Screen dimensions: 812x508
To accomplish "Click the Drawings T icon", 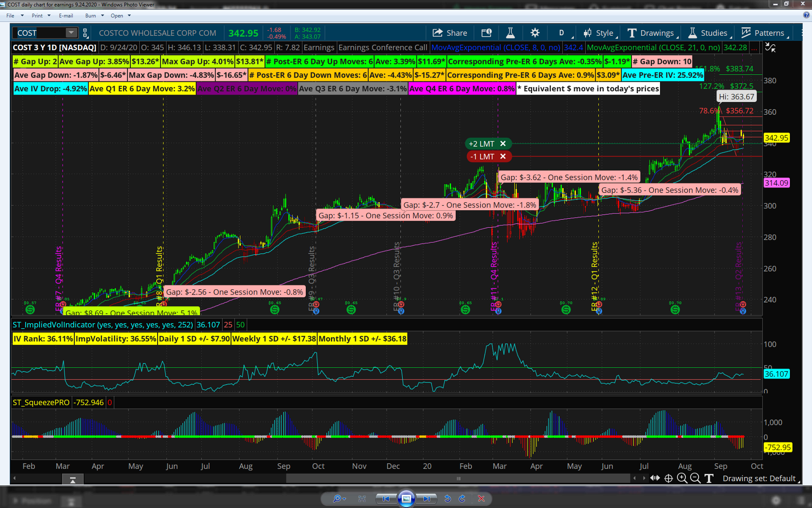I will click(x=631, y=32).
